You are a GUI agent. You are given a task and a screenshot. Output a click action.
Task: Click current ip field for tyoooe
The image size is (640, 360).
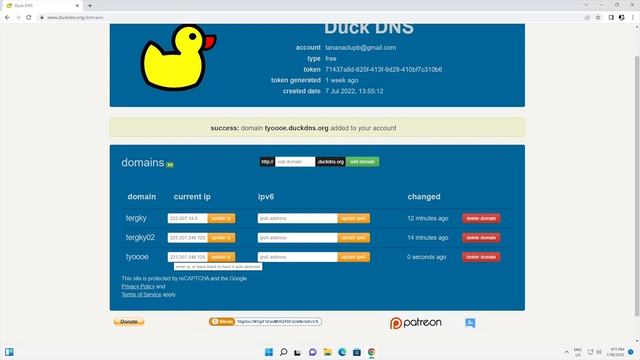point(188,257)
